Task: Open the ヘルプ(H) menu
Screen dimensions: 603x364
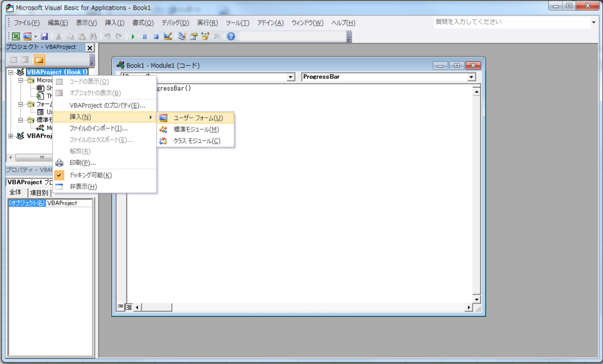Action: click(343, 23)
